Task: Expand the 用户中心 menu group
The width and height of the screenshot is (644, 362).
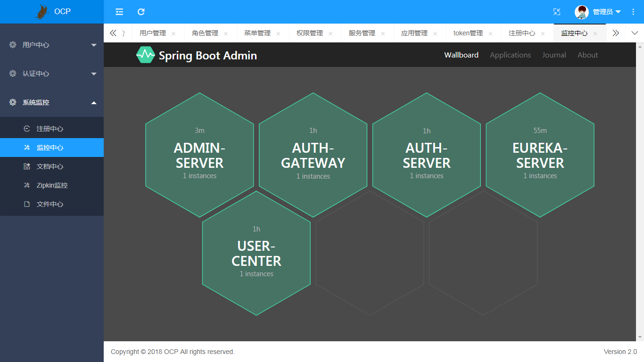Action: pos(94,45)
